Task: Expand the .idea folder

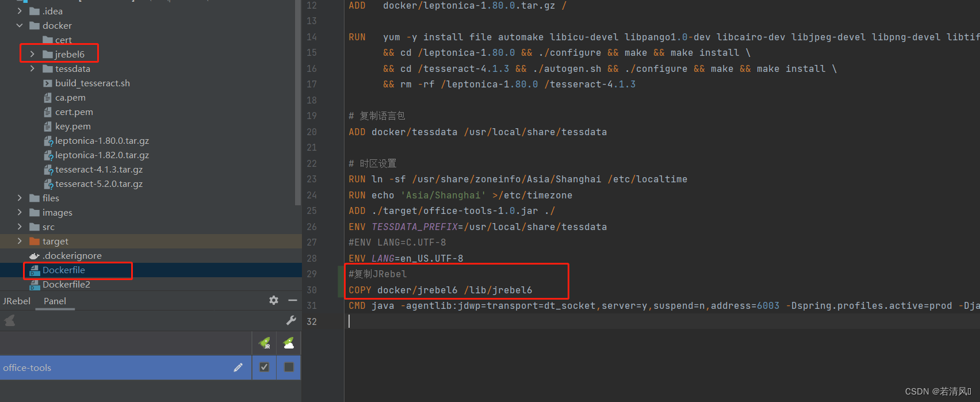Action: point(20,11)
